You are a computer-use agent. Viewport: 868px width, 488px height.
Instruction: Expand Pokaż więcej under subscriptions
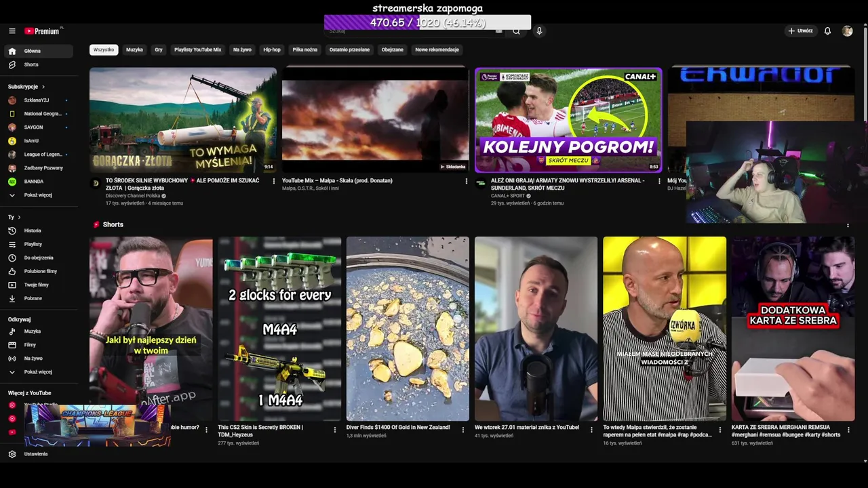(x=40, y=195)
